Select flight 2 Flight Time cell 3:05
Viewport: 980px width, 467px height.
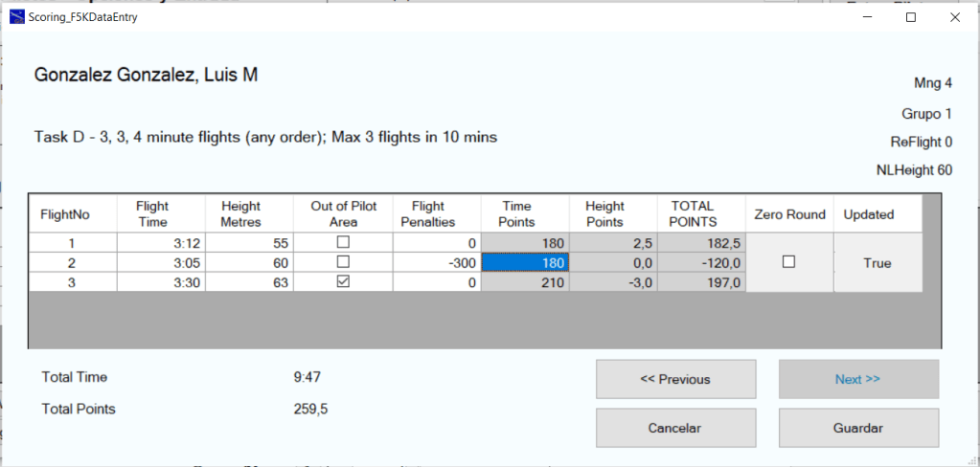pyautogui.click(x=160, y=262)
